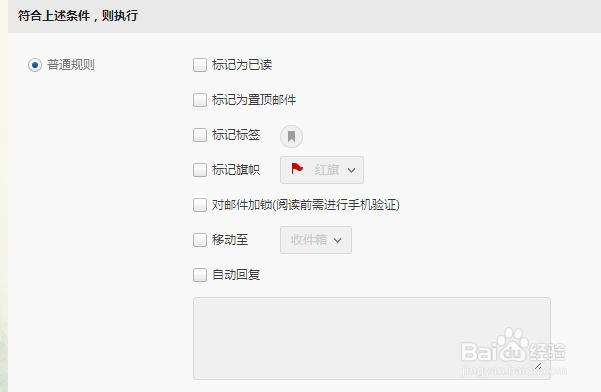Click the 标记为已读 label text
The height and width of the screenshot is (392, 601).
(242, 65)
